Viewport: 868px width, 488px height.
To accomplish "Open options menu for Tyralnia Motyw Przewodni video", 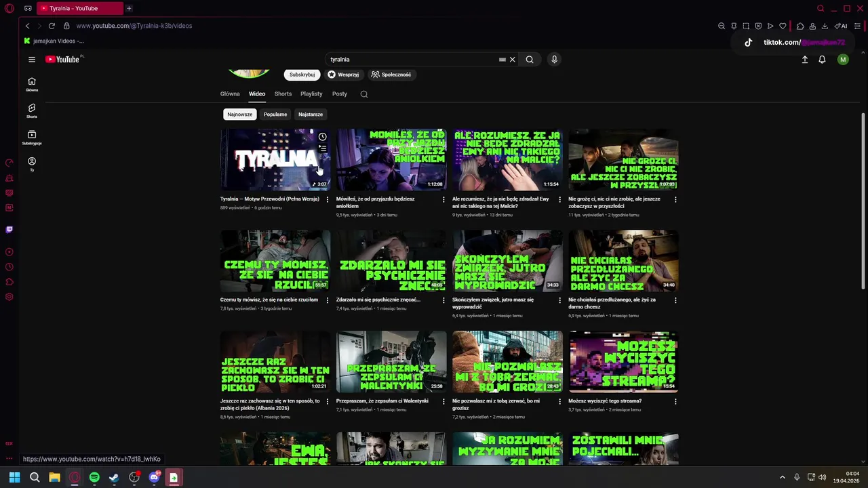I will pos(328,199).
